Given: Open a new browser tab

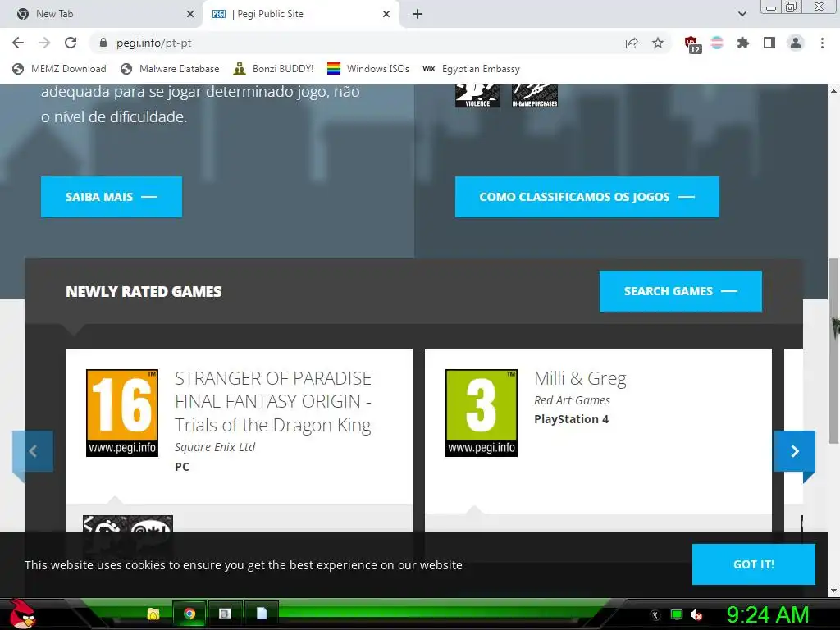Looking at the screenshot, I should coord(418,15).
